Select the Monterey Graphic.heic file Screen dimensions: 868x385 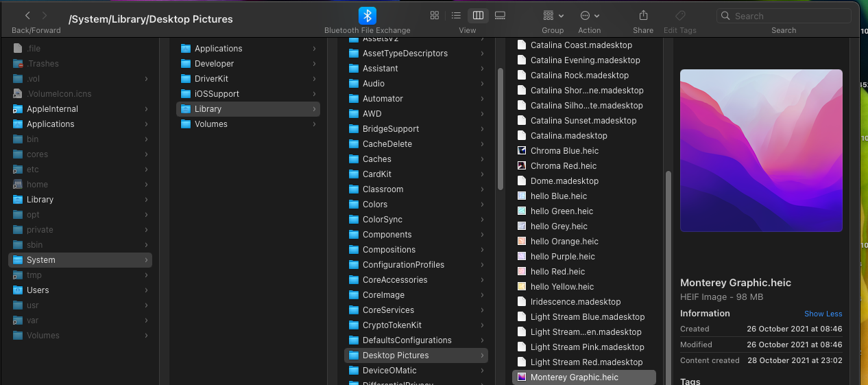click(x=584, y=377)
